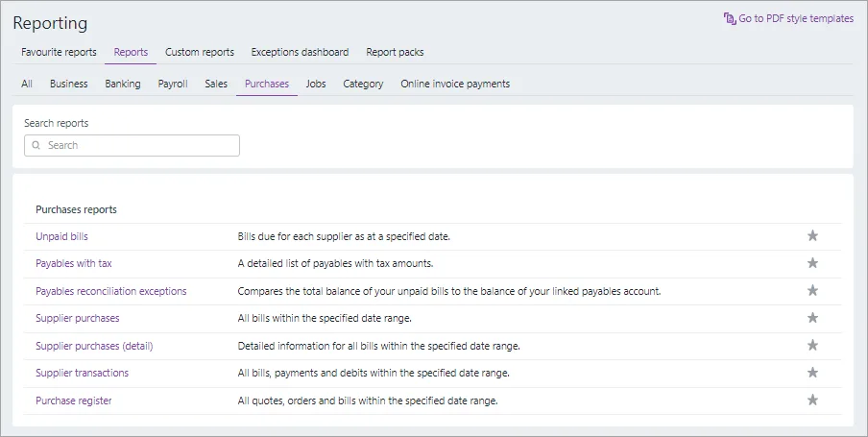Open the Report packs tab
868x437 pixels.
click(395, 52)
